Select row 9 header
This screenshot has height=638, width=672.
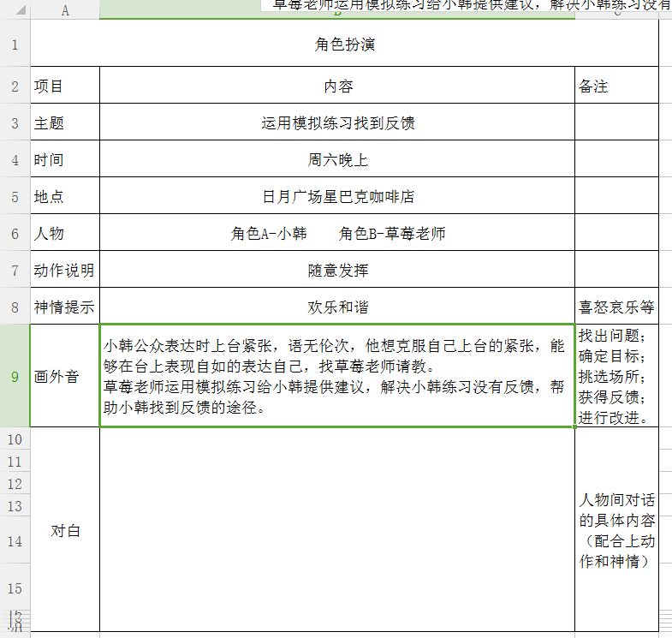click(15, 376)
